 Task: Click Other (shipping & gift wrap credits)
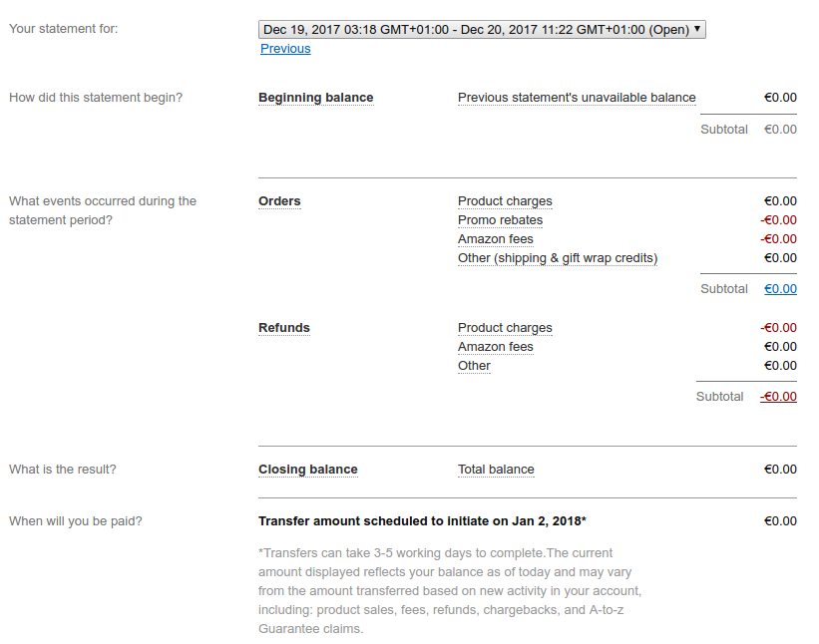point(558,258)
